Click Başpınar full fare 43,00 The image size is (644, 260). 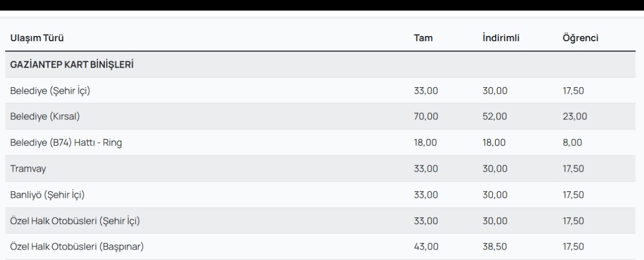click(426, 246)
